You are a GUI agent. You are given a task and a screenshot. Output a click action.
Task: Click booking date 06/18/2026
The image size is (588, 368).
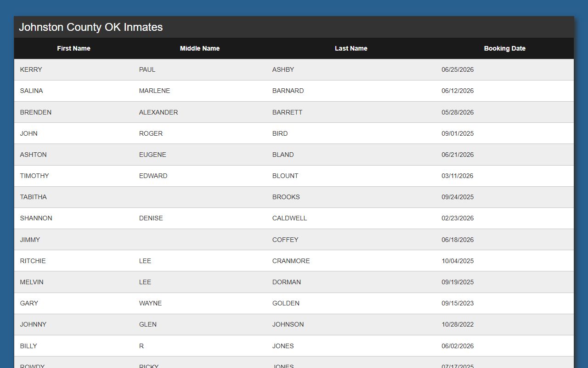tap(458, 240)
